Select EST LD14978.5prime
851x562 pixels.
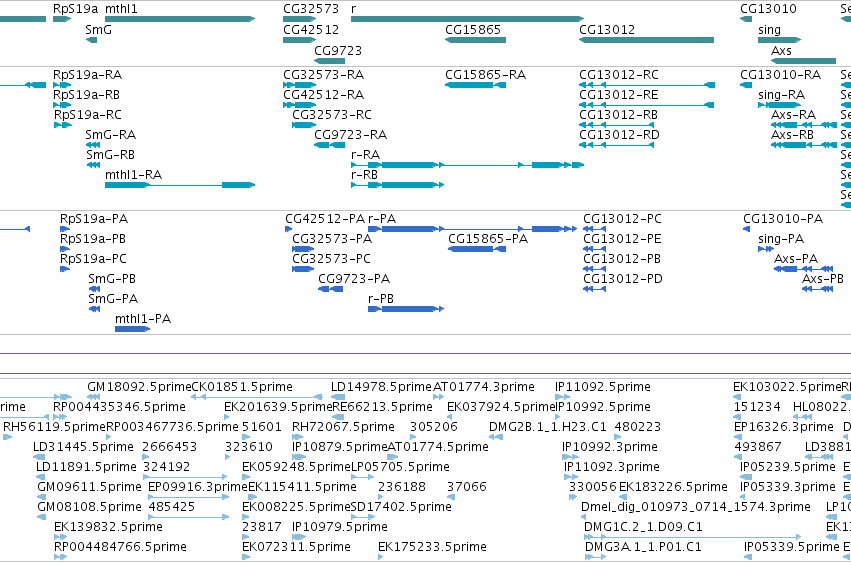[x=338, y=397]
